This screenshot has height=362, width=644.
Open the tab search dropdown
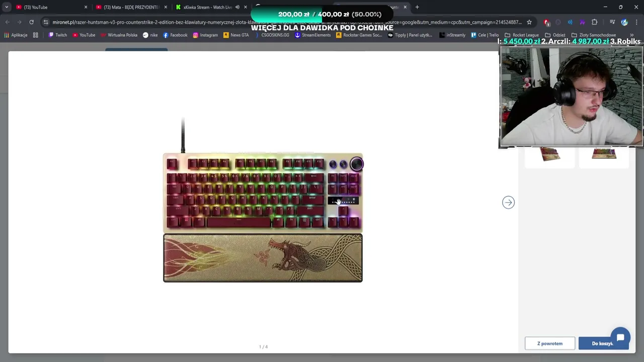pos(7,7)
